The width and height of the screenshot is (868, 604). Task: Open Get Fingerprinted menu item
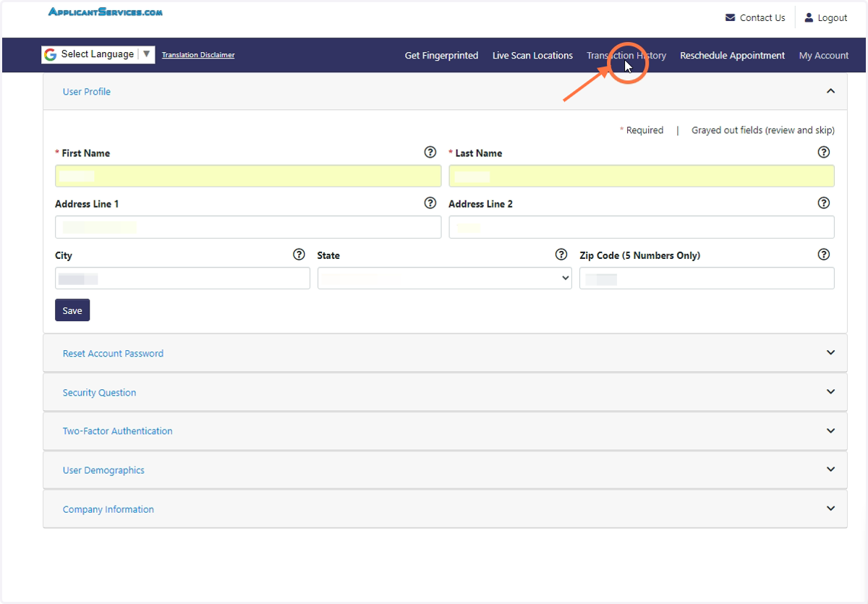[441, 55]
